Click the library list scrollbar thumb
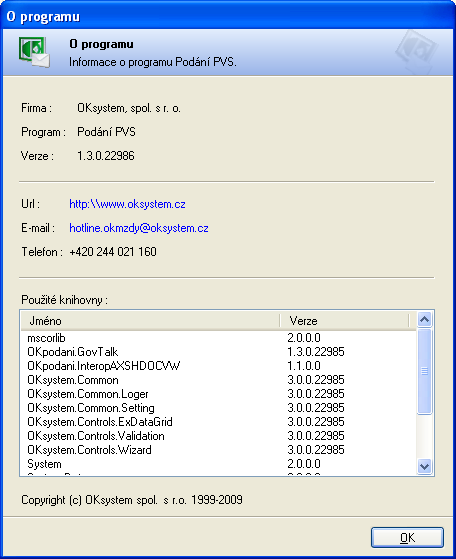Screen dimensions: 456x559 tap(424, 371)
